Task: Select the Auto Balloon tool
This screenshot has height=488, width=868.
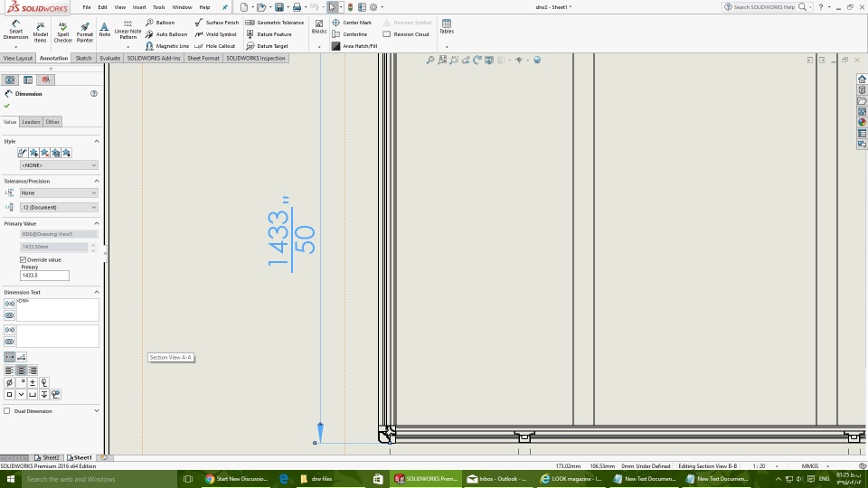Action: (166, 34)
